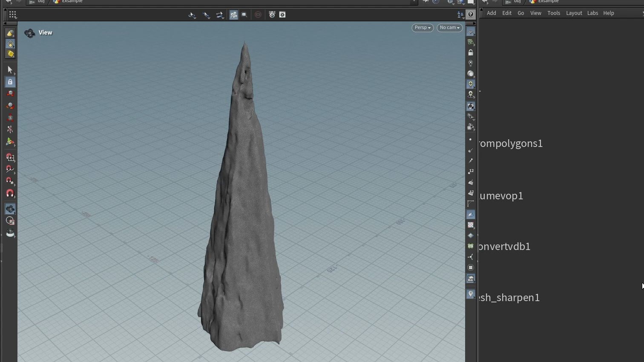Activate the View camera tool in left toolbar
The height and width of the screenshot is (362, 644).
click(x=10, y=209)
